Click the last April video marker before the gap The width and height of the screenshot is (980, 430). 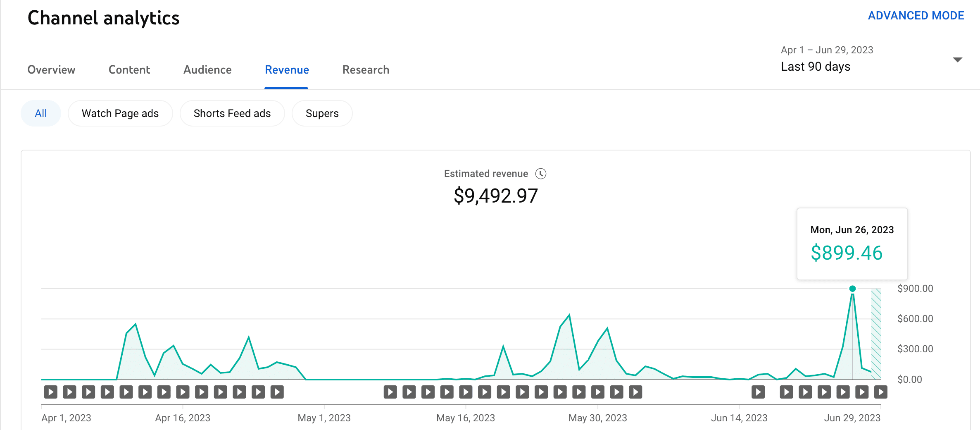click(x=277, y=392)
